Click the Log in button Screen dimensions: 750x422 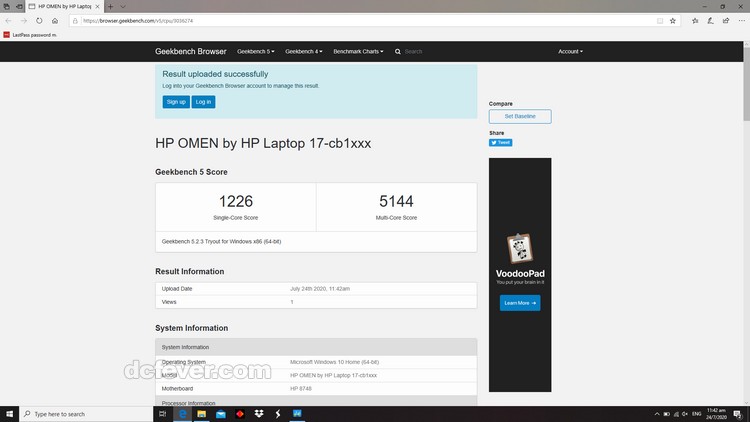pyautogui.click(x=203, y=102)
